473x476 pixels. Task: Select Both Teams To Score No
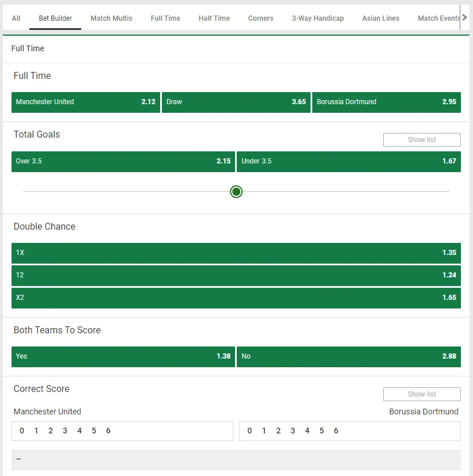(x=349, y=356)
